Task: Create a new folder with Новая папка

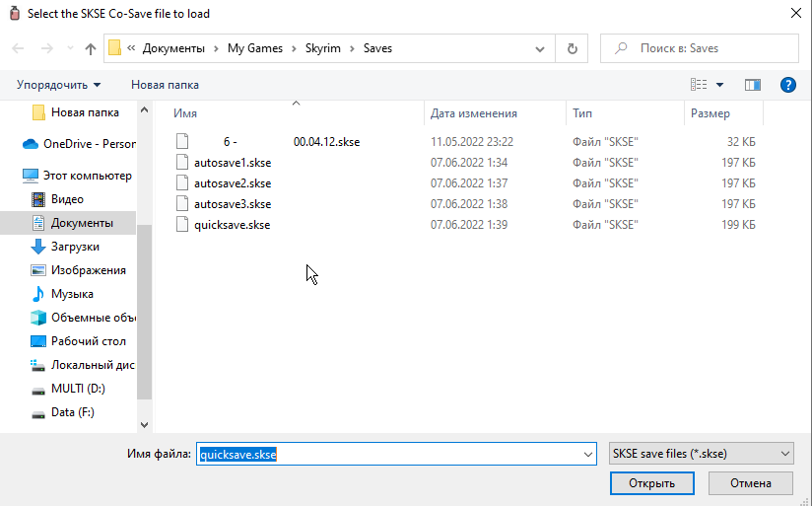Action: 165,85
